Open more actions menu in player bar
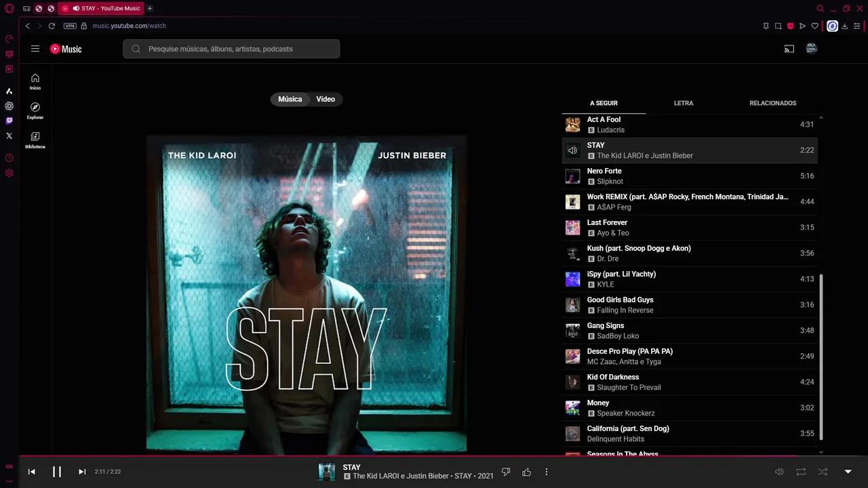The height and width of the screenshot is (488, 868). (547, 472)
